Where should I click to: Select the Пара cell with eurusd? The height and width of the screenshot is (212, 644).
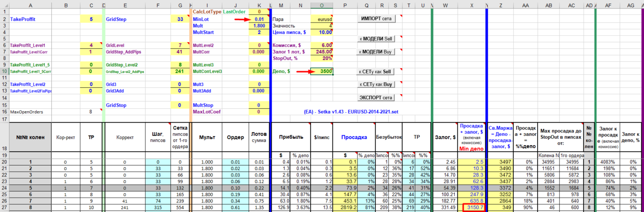coord(322,19)
